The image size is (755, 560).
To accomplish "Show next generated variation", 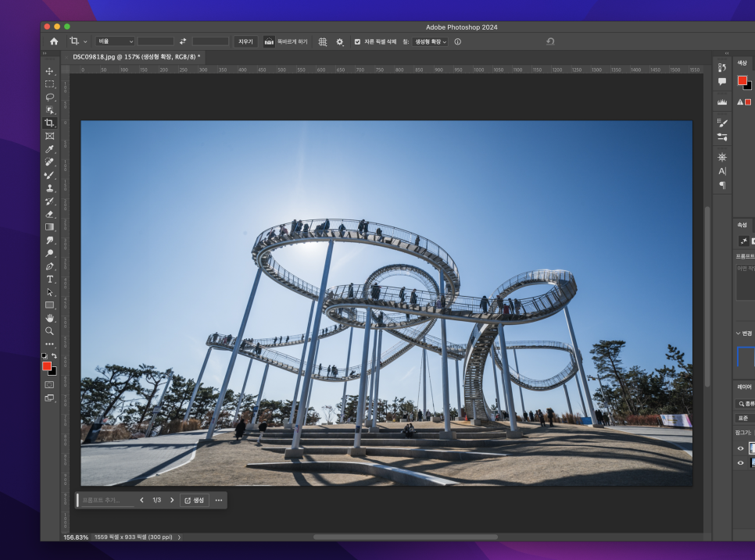I will 172,501.
